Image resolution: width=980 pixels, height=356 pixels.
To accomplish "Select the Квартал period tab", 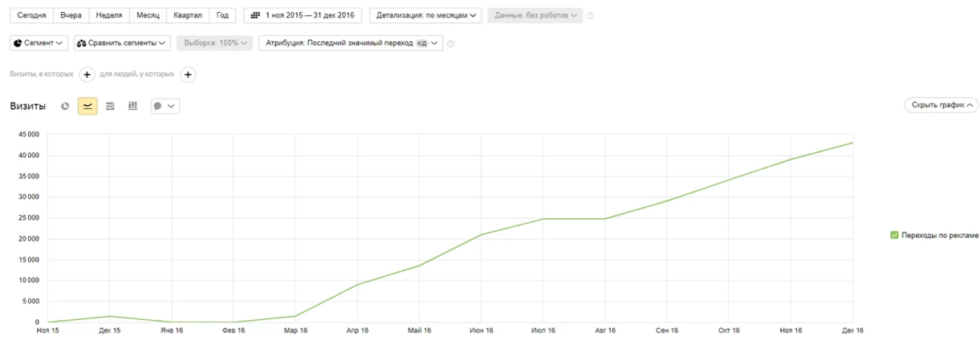I will click(188, 15).
